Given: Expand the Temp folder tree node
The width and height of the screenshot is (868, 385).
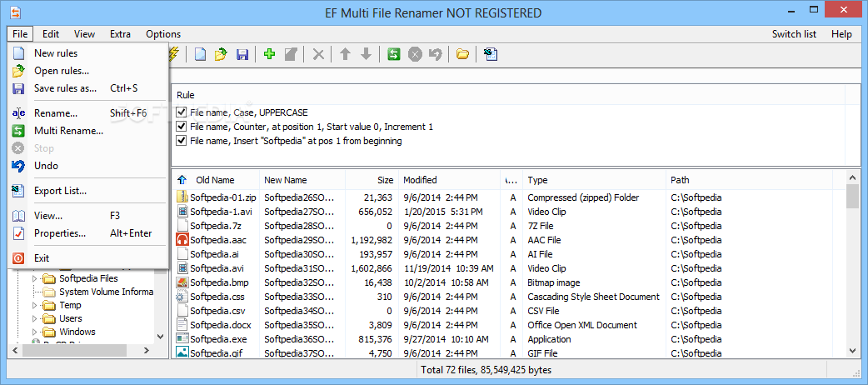Looking at the screenshot, I should pos(35,305).
